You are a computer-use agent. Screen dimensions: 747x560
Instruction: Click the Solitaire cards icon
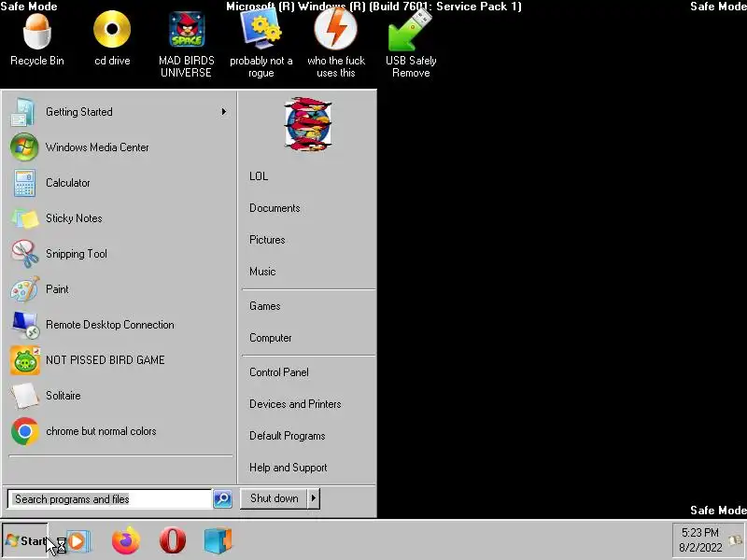pos(25,396)
